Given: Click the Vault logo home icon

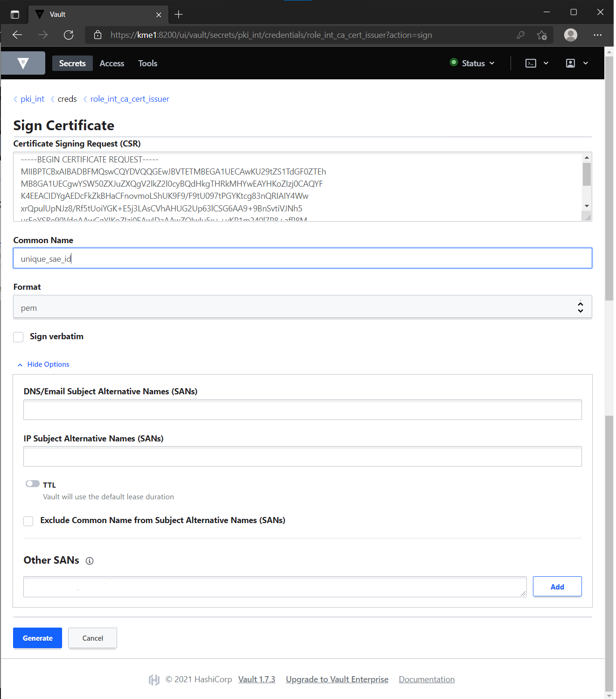Looking at the screenshot, I should (23, 63).
